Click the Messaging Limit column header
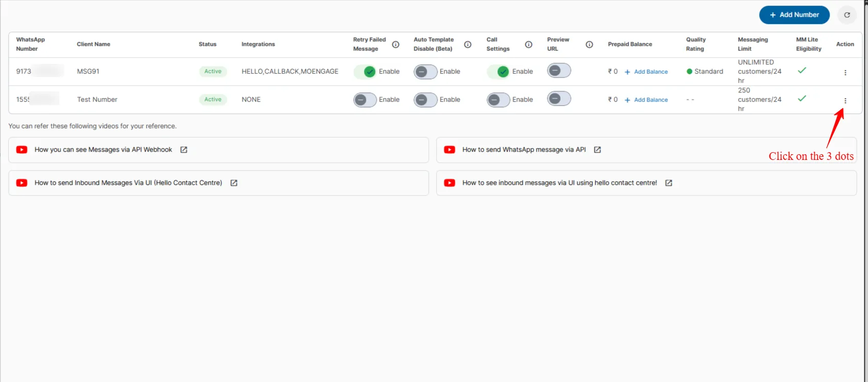This screenshot has height=382, width=868. [752, 44]
